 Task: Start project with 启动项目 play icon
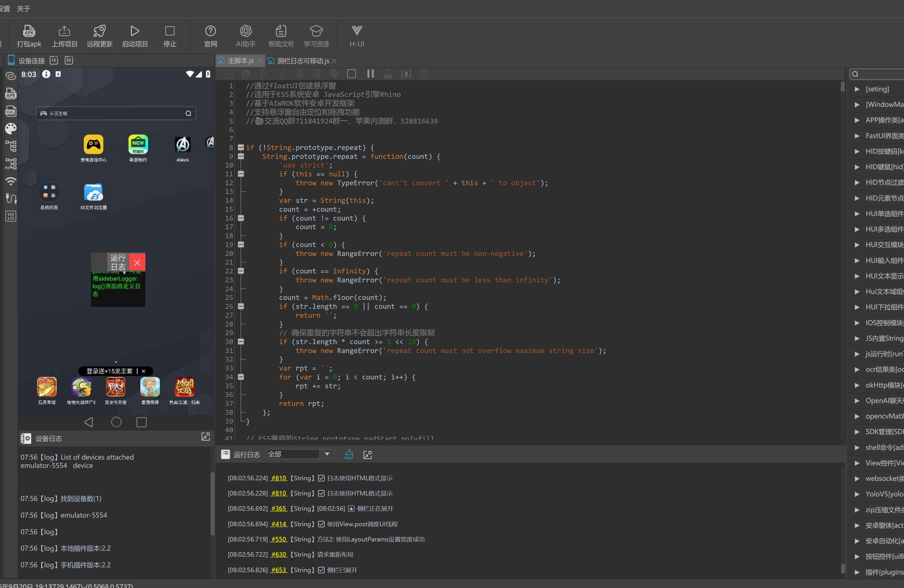pos(134,31)
